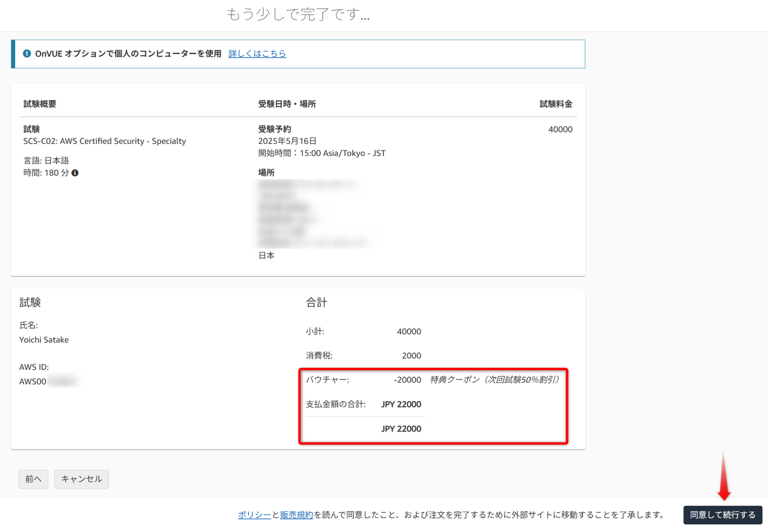
Task: Click the 同意して続行する button
Action: pyautogui.click(x=723, y=515)
